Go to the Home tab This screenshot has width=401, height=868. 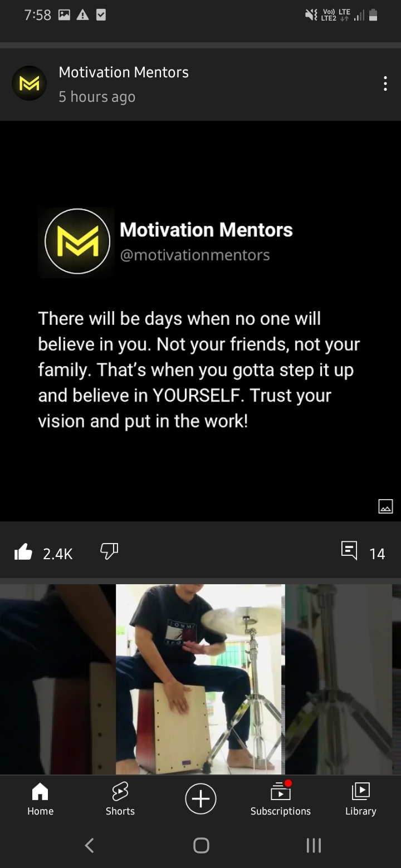[40, 799]
